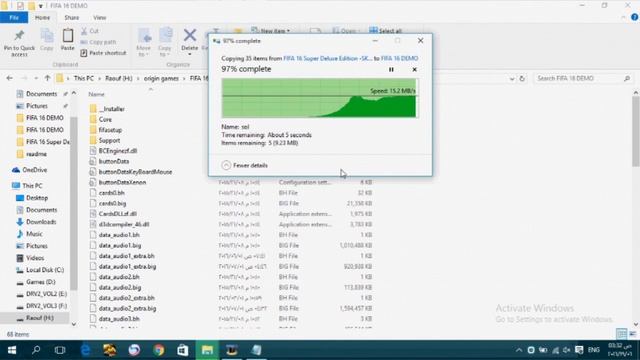
Task: Open Documents in Quick access
Action: point(41,94)
